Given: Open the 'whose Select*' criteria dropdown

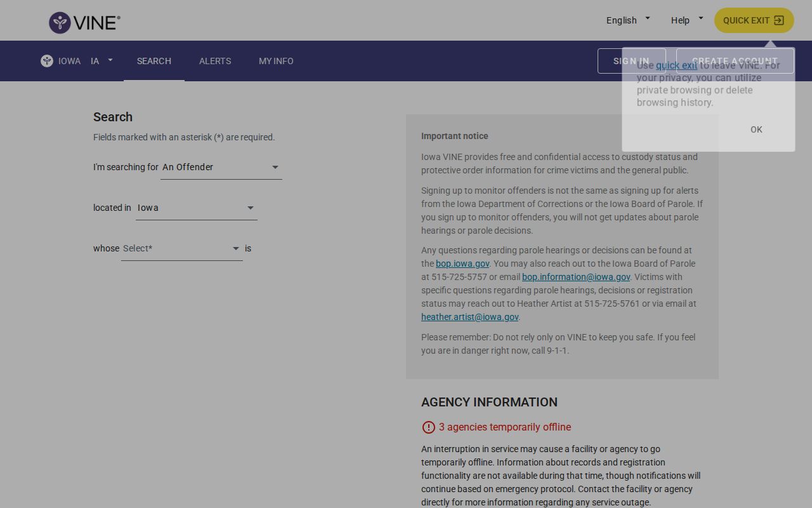Looking at the screenshot, I should pyautogui.click(x=182, y=248).
